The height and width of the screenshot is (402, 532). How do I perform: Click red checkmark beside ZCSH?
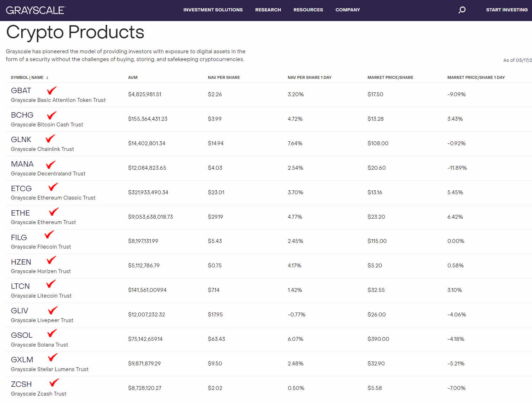pos(54,382)
